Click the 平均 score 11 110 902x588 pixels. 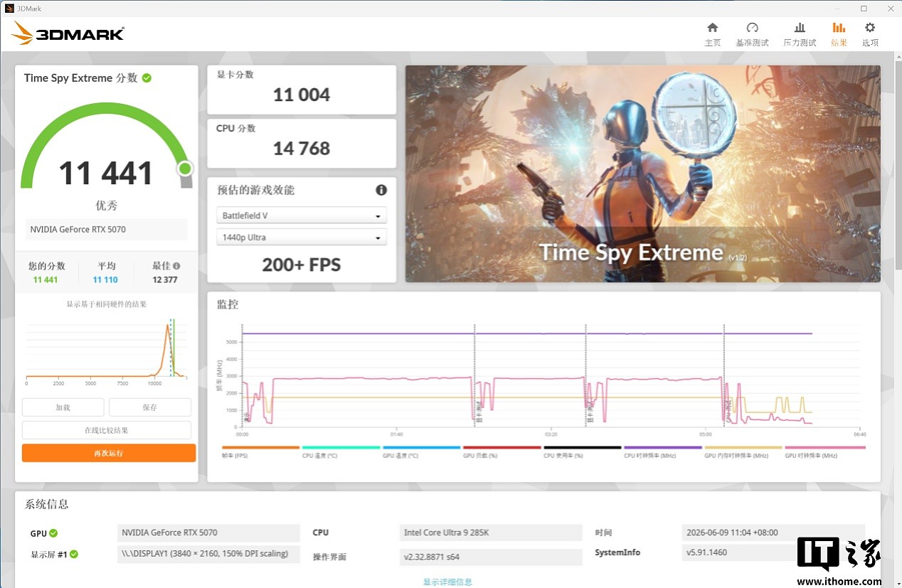coord(105,279)
